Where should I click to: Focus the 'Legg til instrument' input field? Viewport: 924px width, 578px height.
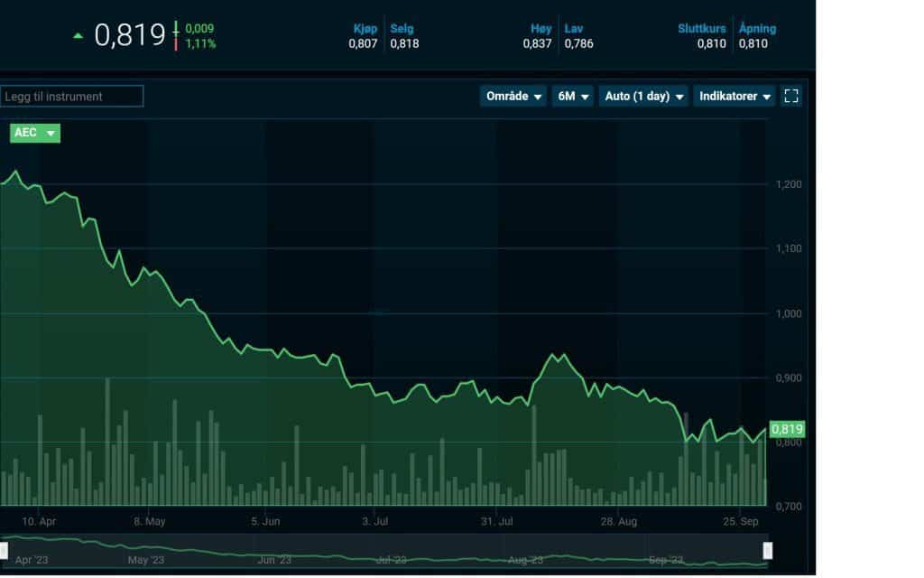(71, 96)
